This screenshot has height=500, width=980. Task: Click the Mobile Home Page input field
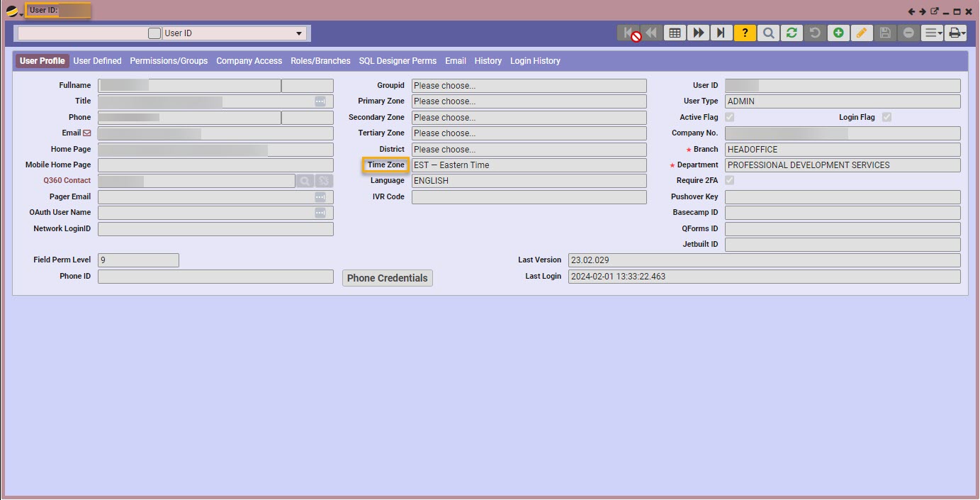coord(215,165)
